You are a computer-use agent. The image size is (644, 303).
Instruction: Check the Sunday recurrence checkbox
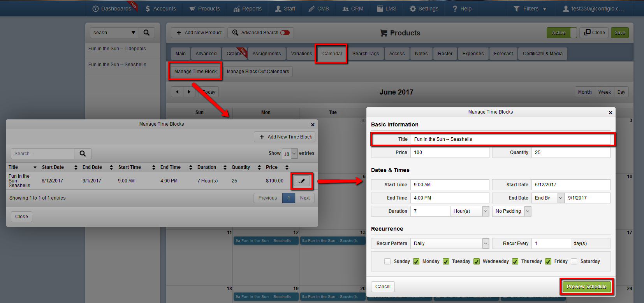[x=387, y=261]
